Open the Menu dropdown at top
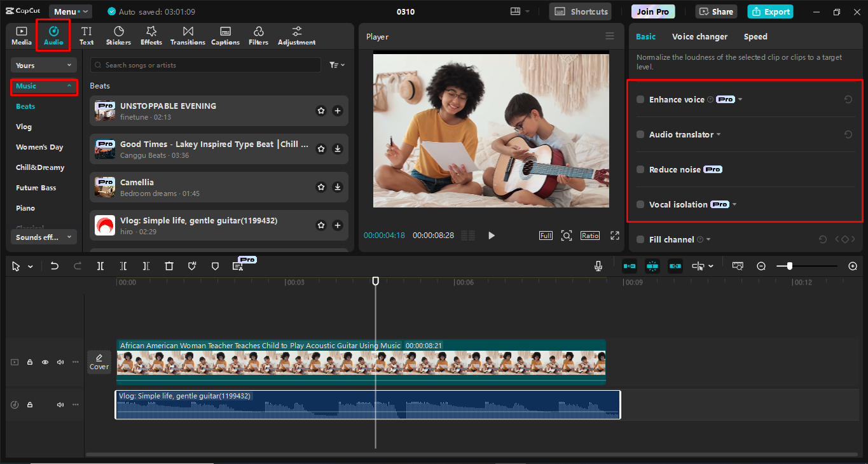This screenshot has width=868, height=464. [71, 11]
